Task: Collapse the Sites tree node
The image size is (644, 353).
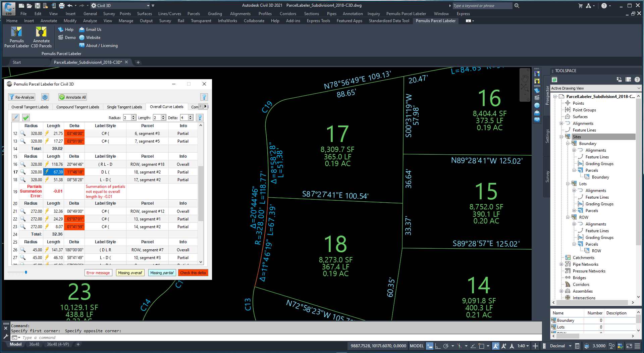Action: coord(561,137)
